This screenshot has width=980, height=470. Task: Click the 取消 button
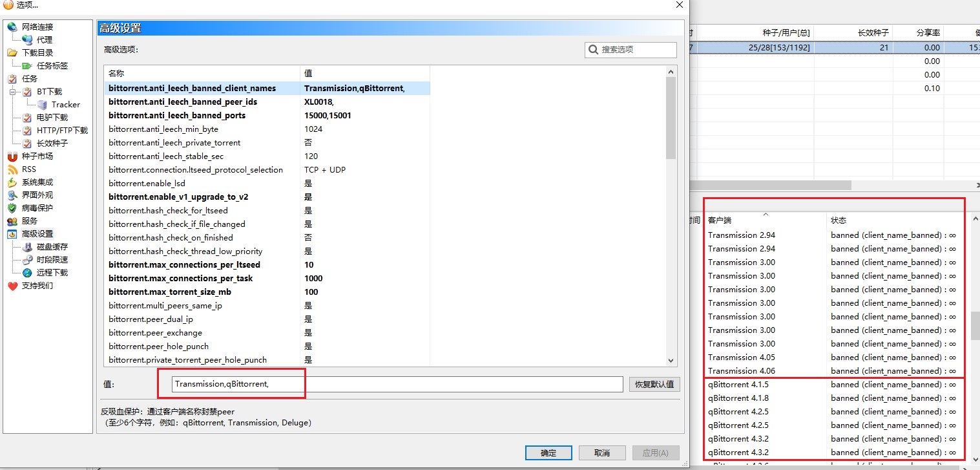coord(602,453)
